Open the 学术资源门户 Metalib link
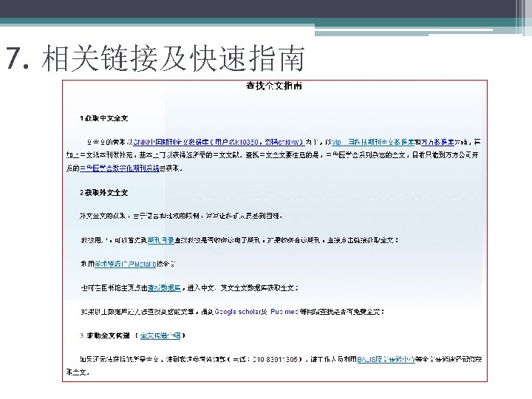 tap(125, 264)
